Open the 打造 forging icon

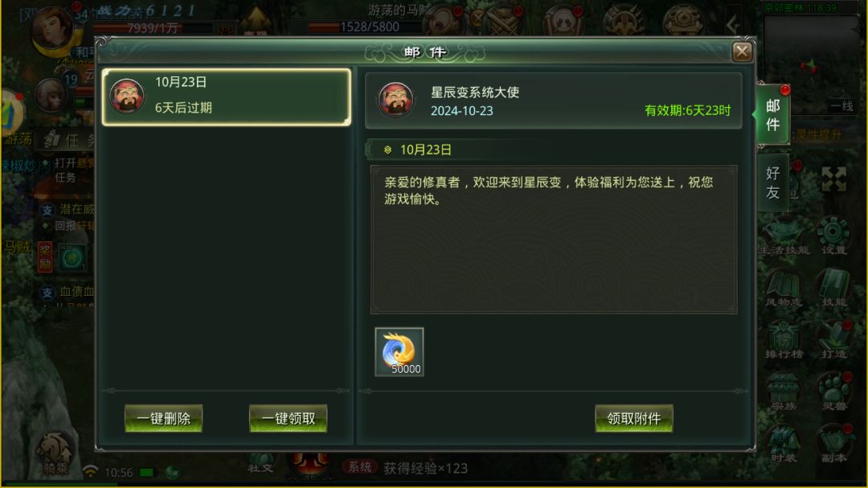click(x=833, y=339)
